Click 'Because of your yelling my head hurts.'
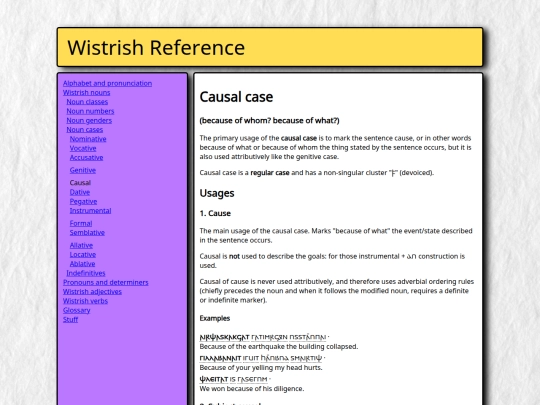The width and height of the screenshot is (540, 405). coord(261,368)
